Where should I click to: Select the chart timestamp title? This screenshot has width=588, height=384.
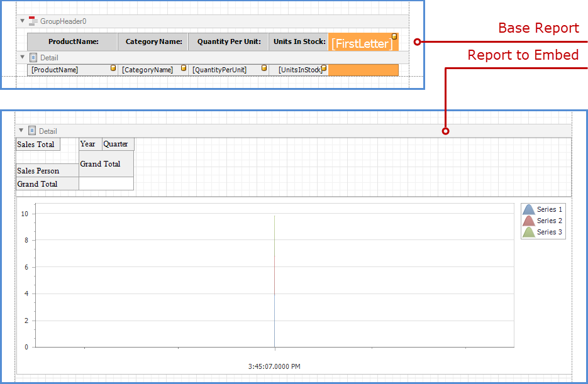coord(275,366)
